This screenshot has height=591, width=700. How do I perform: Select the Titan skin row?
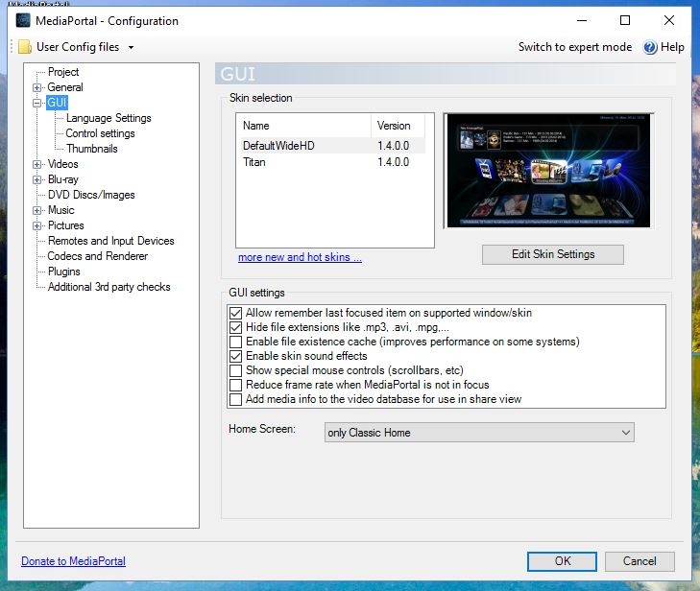(333, 162)
